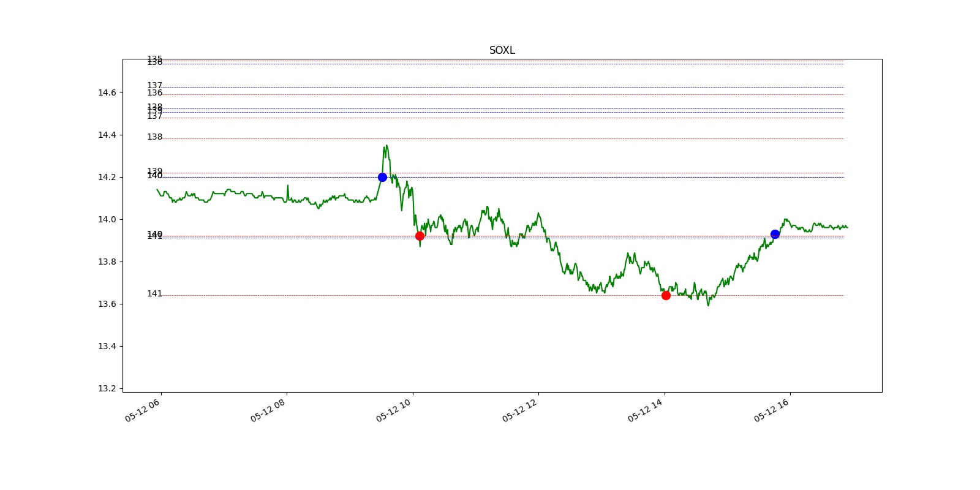Click the 14.6 y-axis tick label
Image resolution: width=980 pixels, height=490 pixels.
[x=107, y=92]
